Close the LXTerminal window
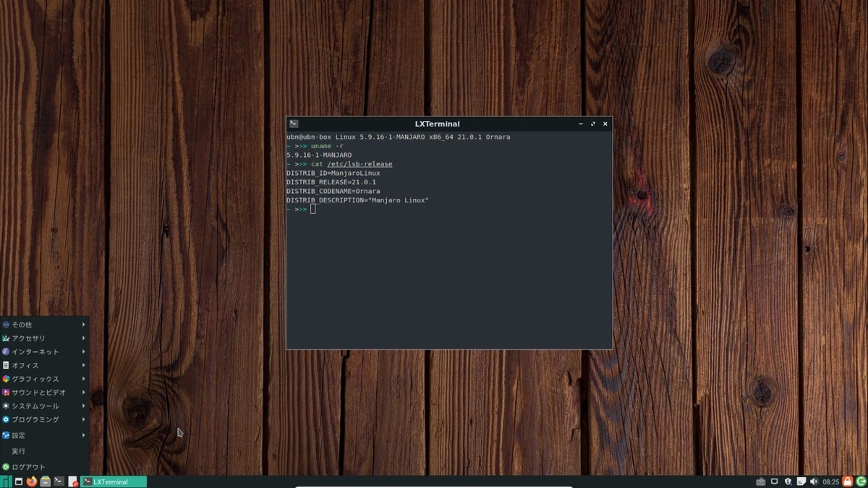Viewport: 868px width, 488px height. [605, 124]
